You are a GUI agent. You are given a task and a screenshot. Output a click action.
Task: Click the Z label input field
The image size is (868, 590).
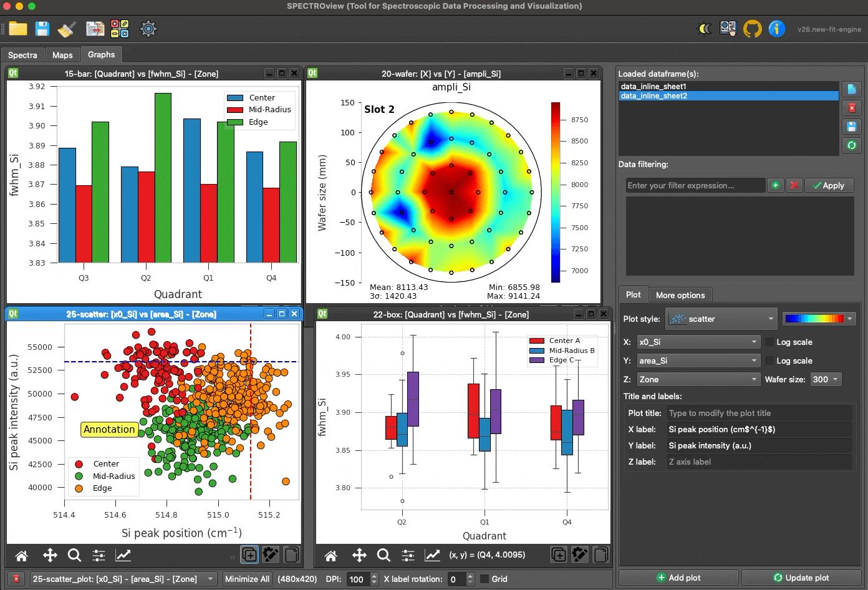tap(759, 462)
